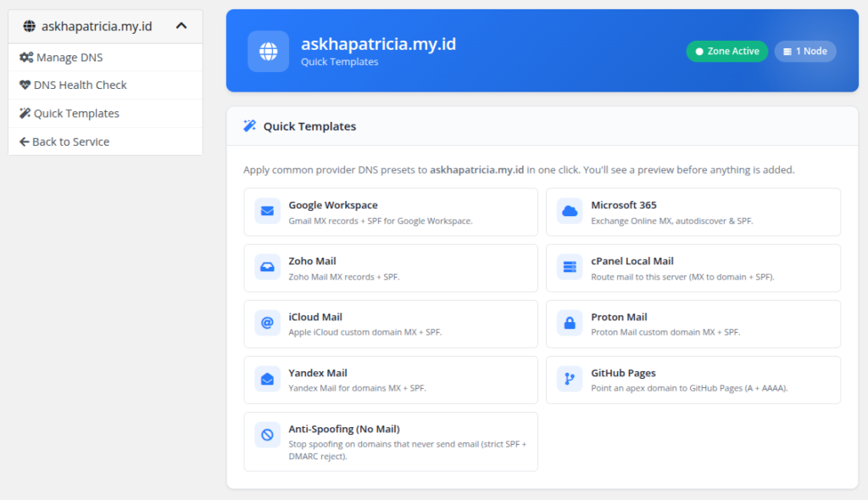Collapse the askhapatricia.my.id sidebar chevron

[181, 26]
